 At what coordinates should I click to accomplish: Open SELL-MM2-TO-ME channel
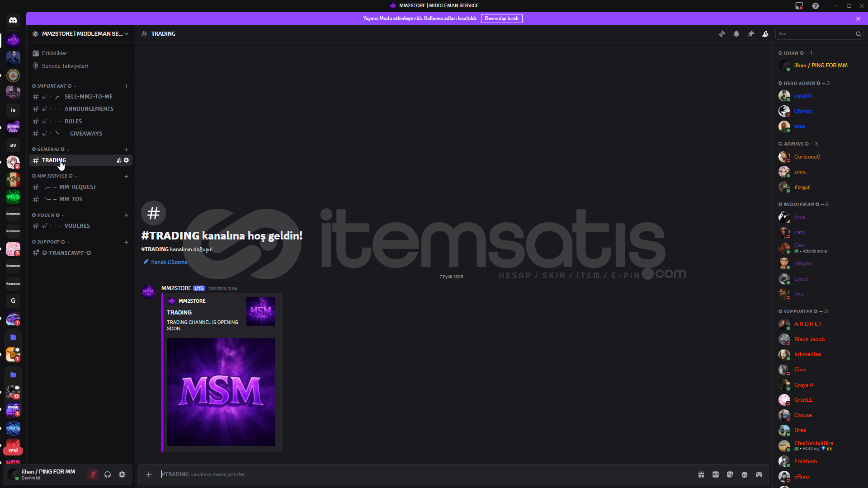(80, 97)
